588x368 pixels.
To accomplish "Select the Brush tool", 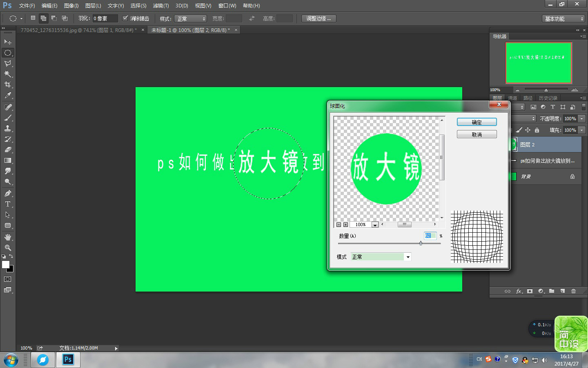I will [x=8, y=118].
